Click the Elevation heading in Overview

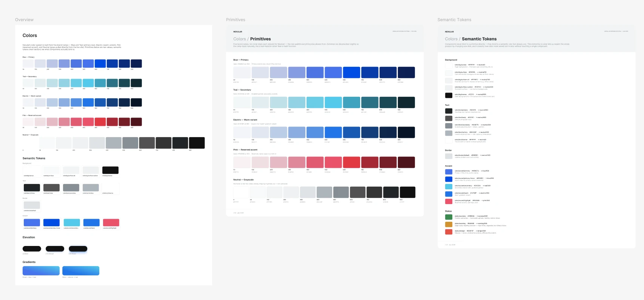point(29,237)
